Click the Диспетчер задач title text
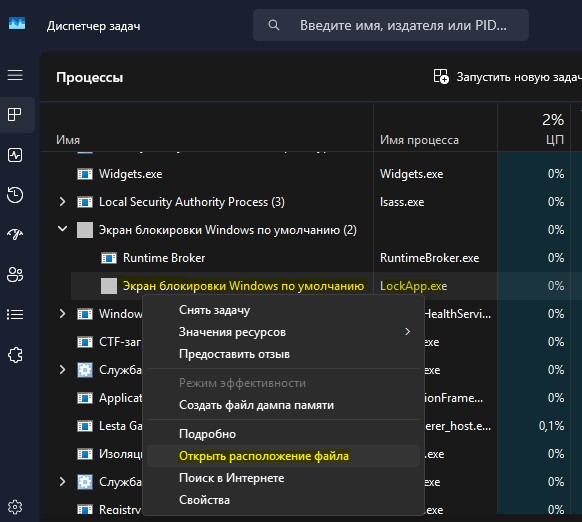The height and width of the screenshot is (522, 582). [x=94, y=26]
